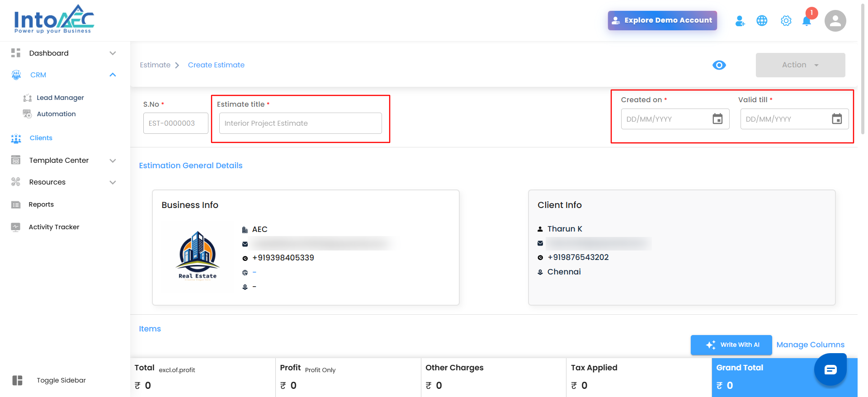Open the Clients menu item
Viewport: 868px width, 397px height.
click(x=41, y=138)
